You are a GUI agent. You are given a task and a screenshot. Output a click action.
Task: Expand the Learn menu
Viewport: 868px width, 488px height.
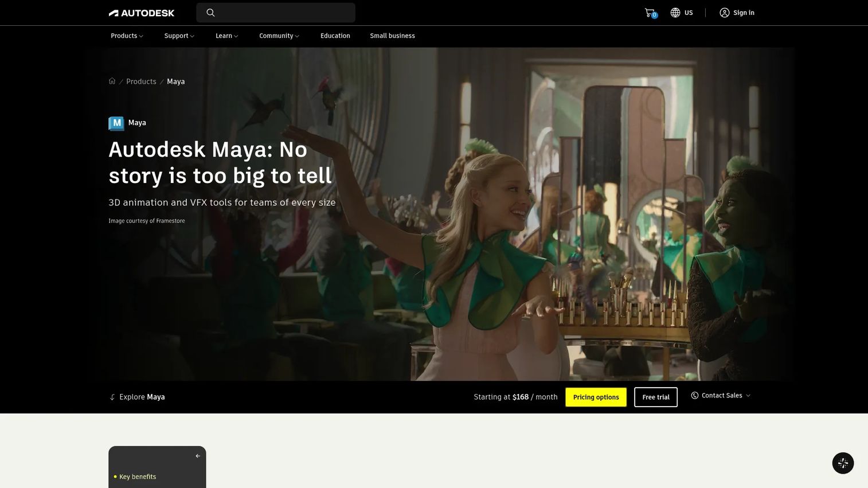pos(226,36)
